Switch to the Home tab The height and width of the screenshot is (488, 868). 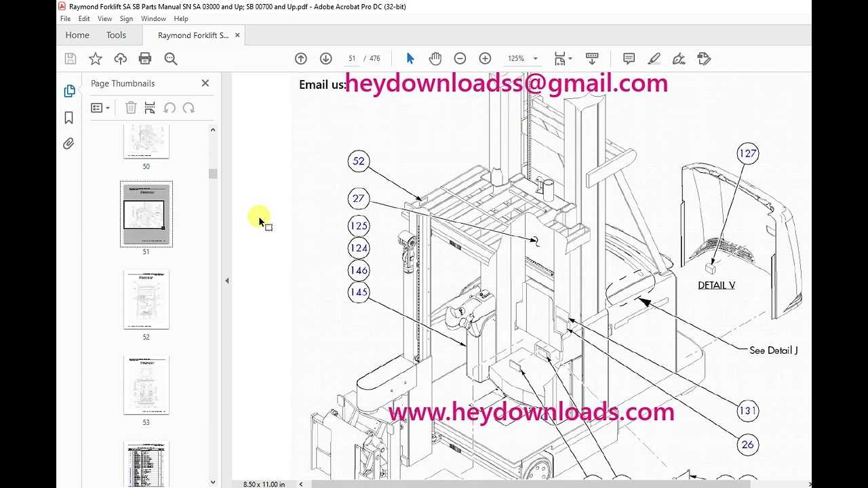tap(77, 35)
